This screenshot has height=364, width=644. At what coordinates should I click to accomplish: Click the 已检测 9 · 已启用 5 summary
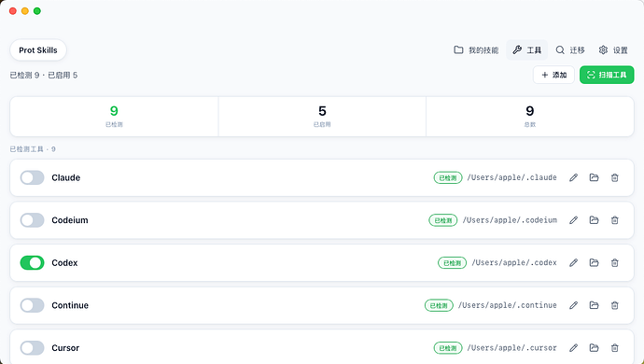point(44,76)
